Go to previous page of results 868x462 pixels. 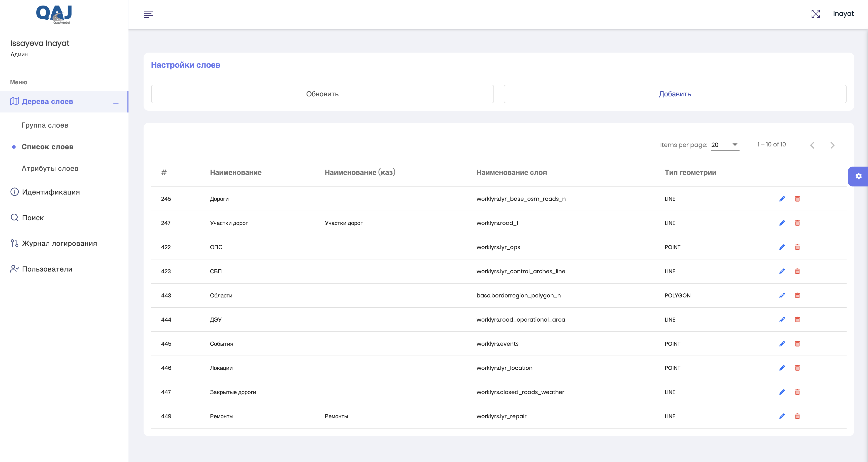click(x=812, y=145)
